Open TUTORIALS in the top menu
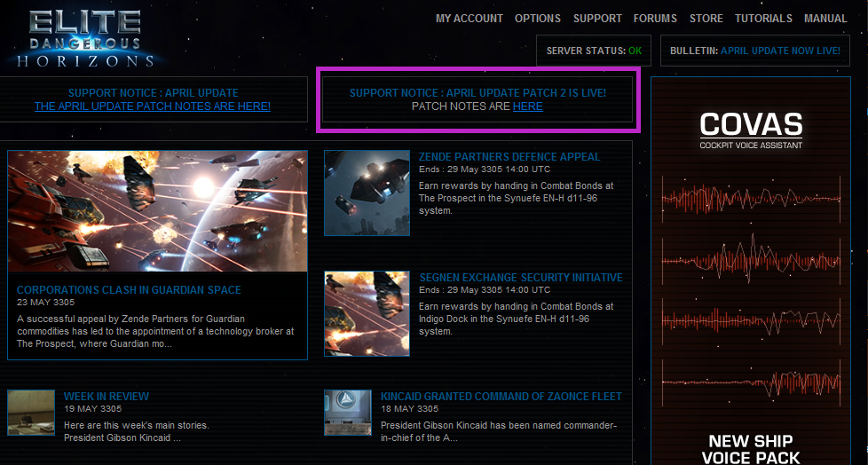 point(763,19)
